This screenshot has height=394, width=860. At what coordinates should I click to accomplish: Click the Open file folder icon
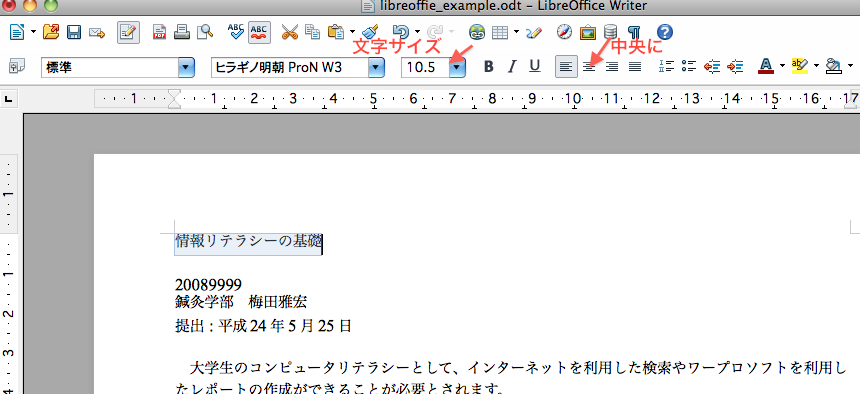click(50, 32)
